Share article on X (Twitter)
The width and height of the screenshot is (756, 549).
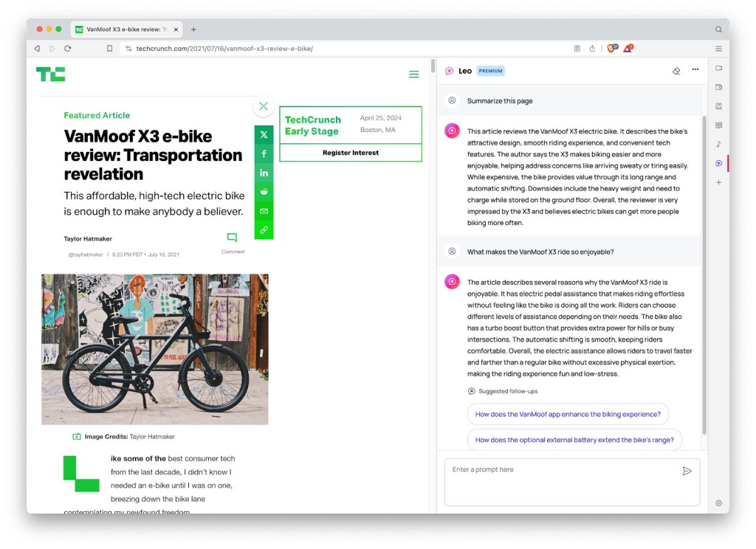pos(264,135)
